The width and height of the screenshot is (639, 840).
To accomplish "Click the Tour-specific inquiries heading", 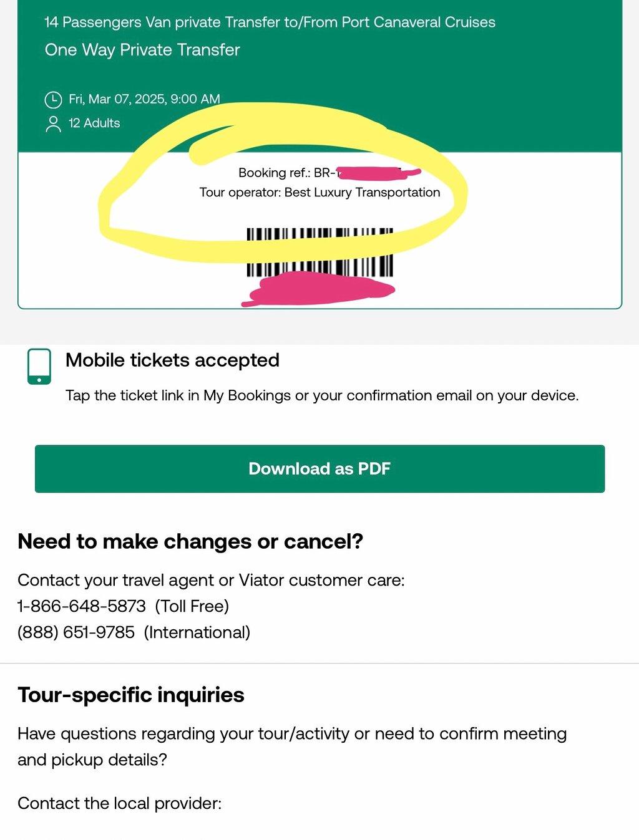I will (131, 695).
